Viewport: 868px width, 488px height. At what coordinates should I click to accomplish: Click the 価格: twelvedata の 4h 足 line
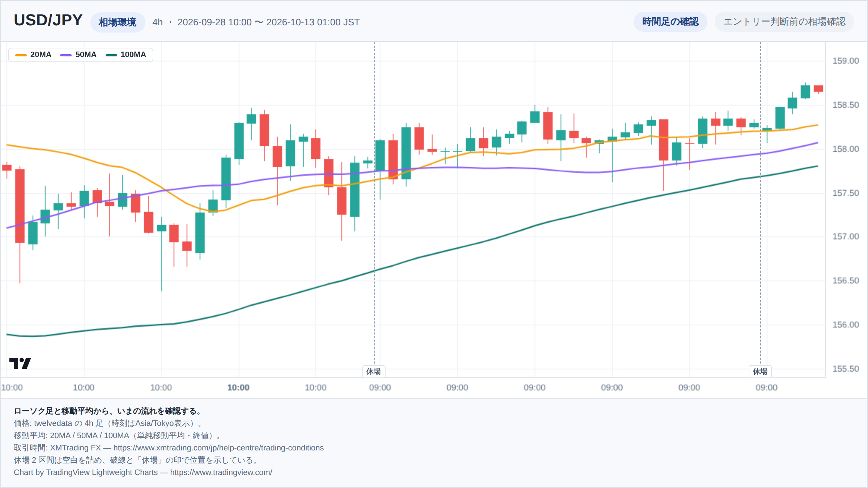(110, 423)
